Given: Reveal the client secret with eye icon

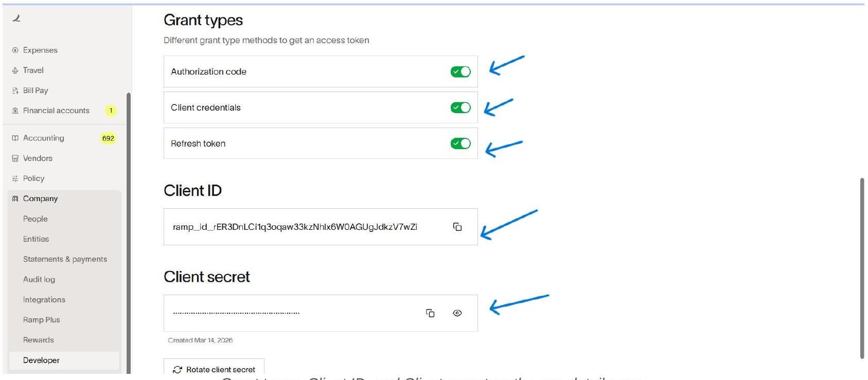Looking at the screenshot, I should 457,313.
